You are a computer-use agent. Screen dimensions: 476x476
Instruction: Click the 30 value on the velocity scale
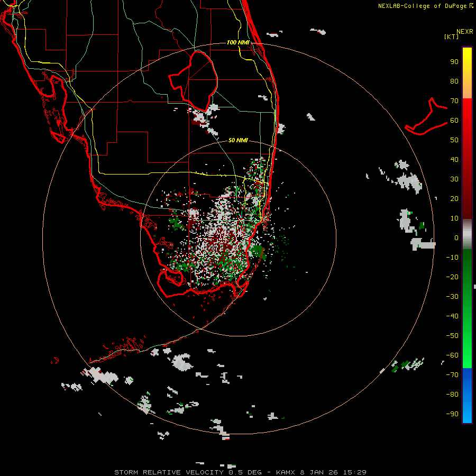click(x=454, y=179)
